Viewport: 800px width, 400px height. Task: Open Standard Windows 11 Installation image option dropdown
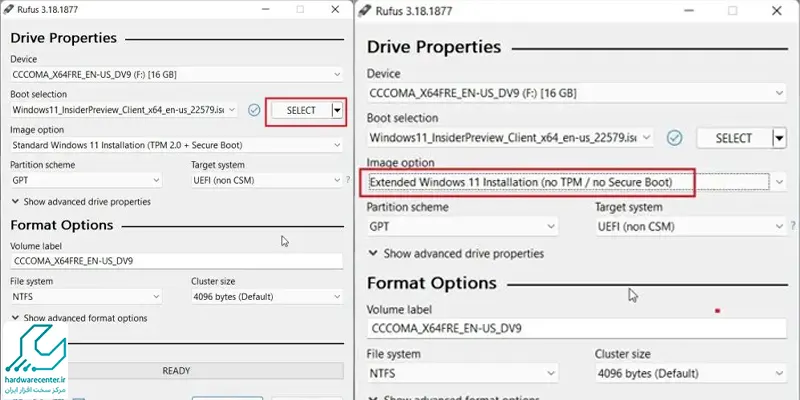pyautogui.click(x=177, y=145)
